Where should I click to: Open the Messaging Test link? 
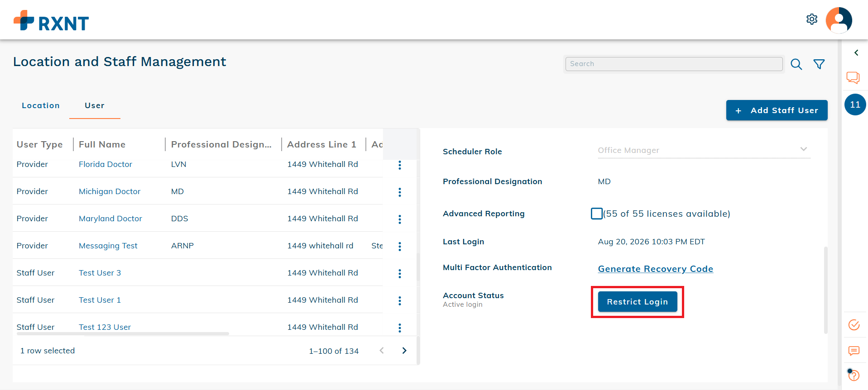(108, 246)
